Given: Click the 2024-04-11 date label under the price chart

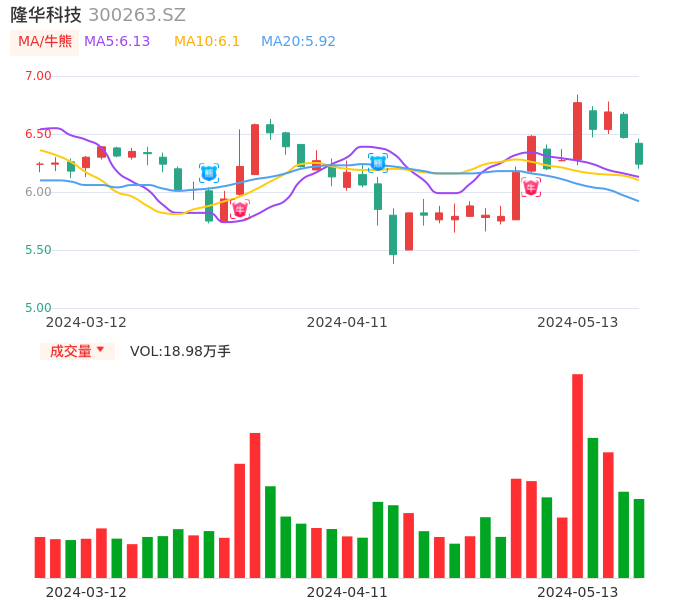Looking at the screenshot, I should coord(347,322).
